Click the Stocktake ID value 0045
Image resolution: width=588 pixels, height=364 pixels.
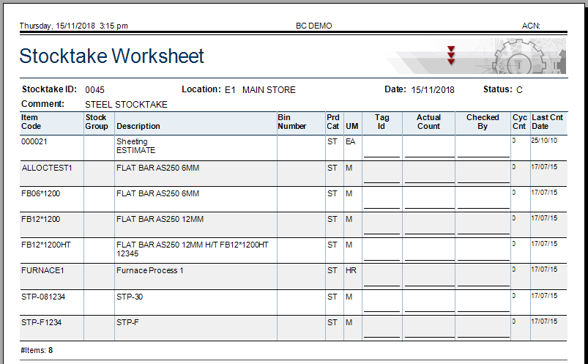click(94, 90)
